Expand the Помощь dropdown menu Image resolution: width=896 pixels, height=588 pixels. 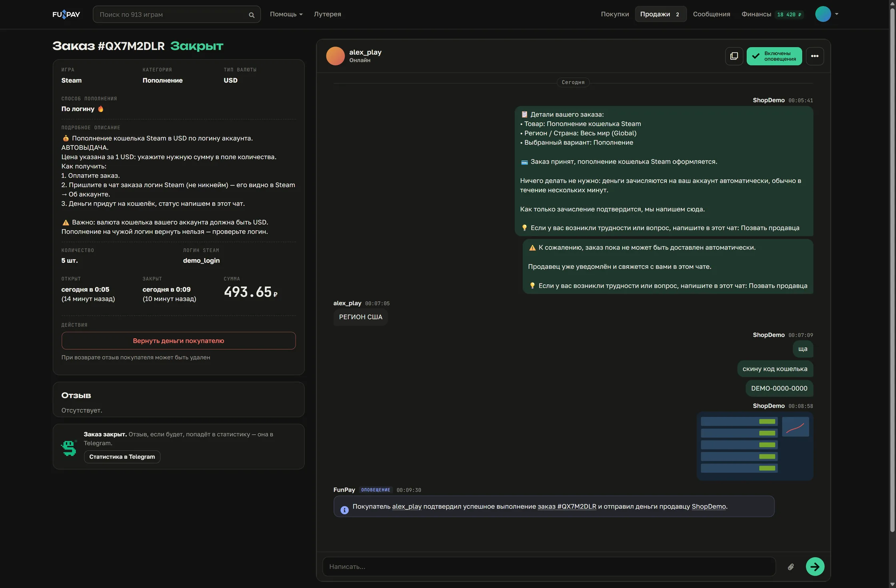tap(286, 14)
